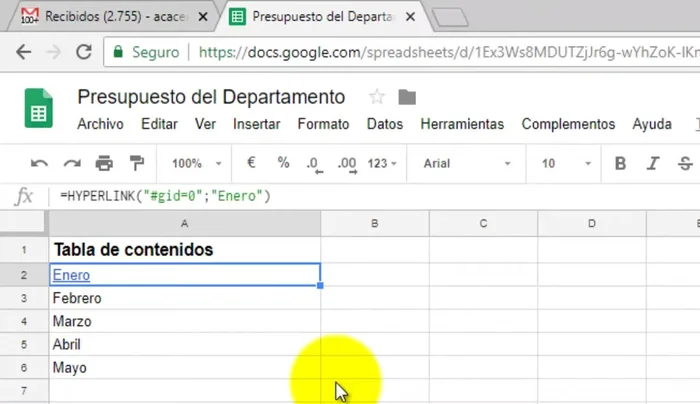This screenshot has width=700, height=404.
Task: Select column B header
Action: tap(375, 224)
